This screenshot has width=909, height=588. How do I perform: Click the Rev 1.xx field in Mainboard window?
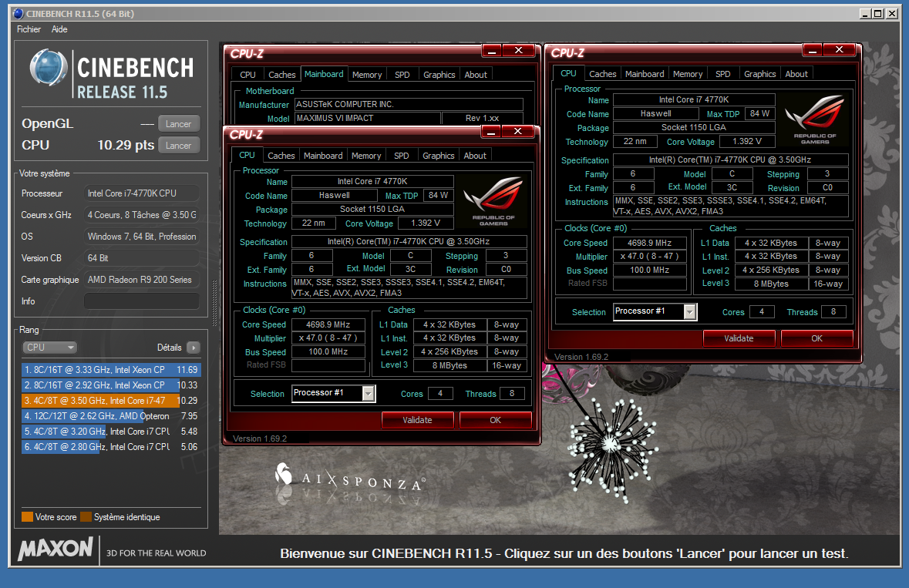[483, 118]
